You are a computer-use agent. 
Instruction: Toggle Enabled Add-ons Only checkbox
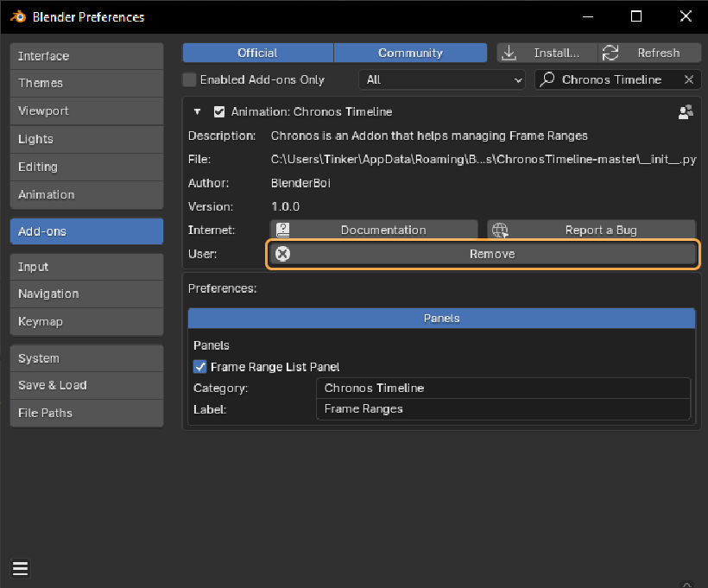[x=190, y=79]
